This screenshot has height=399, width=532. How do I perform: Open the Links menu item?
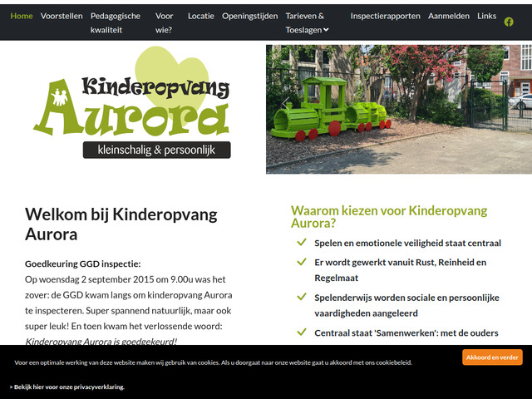tap(486, 16)
